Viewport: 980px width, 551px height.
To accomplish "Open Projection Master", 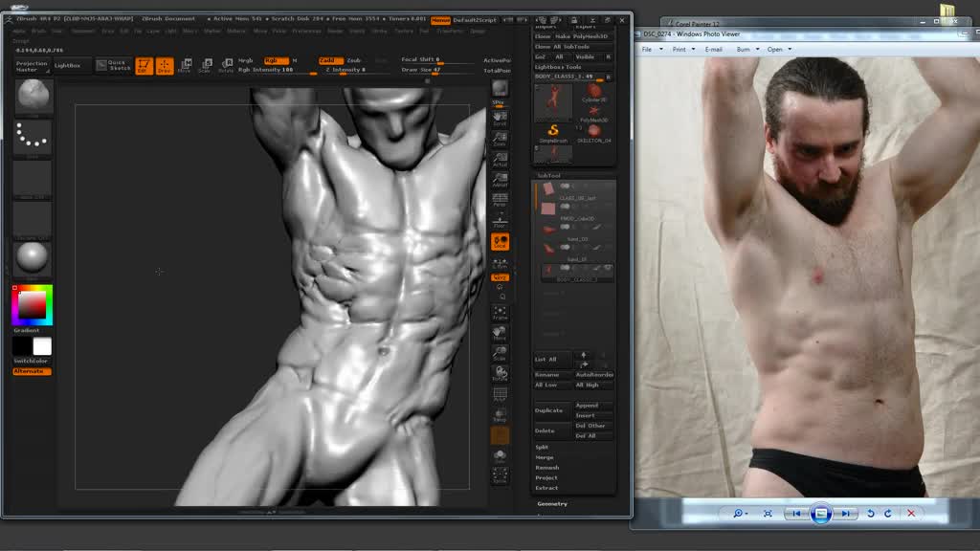I will point(32,66).
